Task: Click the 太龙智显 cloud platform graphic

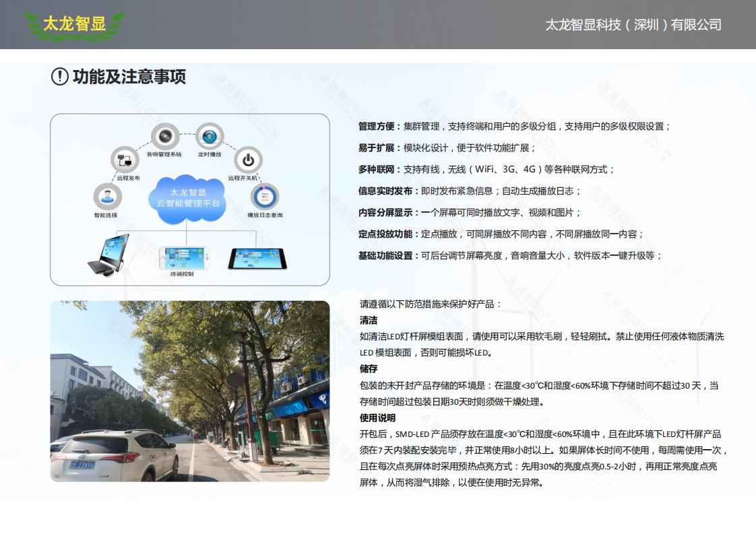Action: tap(187, 197)
